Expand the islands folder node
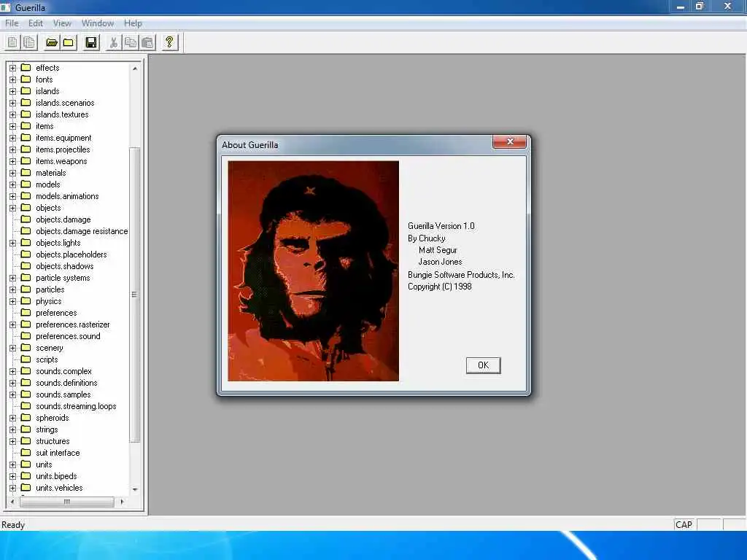Image resolution: width=747 pixels, height=560 pixels. pos(13,91)
